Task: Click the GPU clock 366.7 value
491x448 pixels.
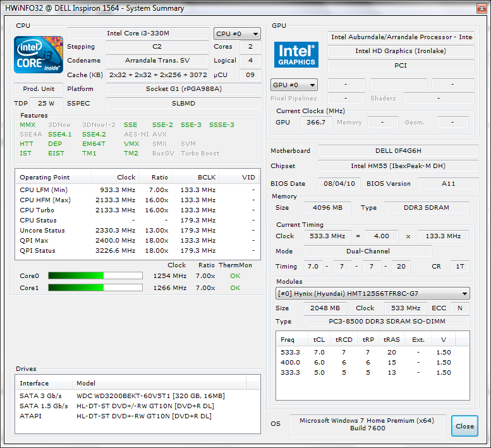Action: point(316,123)
